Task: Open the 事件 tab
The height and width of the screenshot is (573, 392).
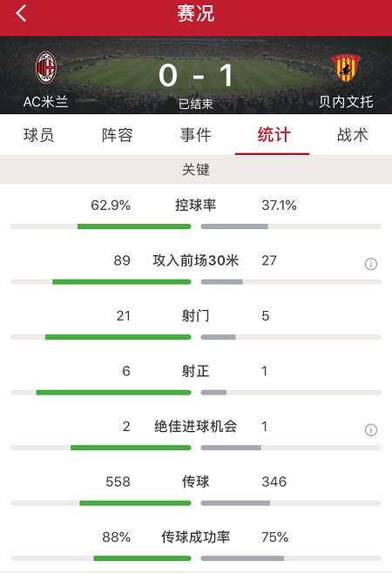Action: click(x=196, y=135)
